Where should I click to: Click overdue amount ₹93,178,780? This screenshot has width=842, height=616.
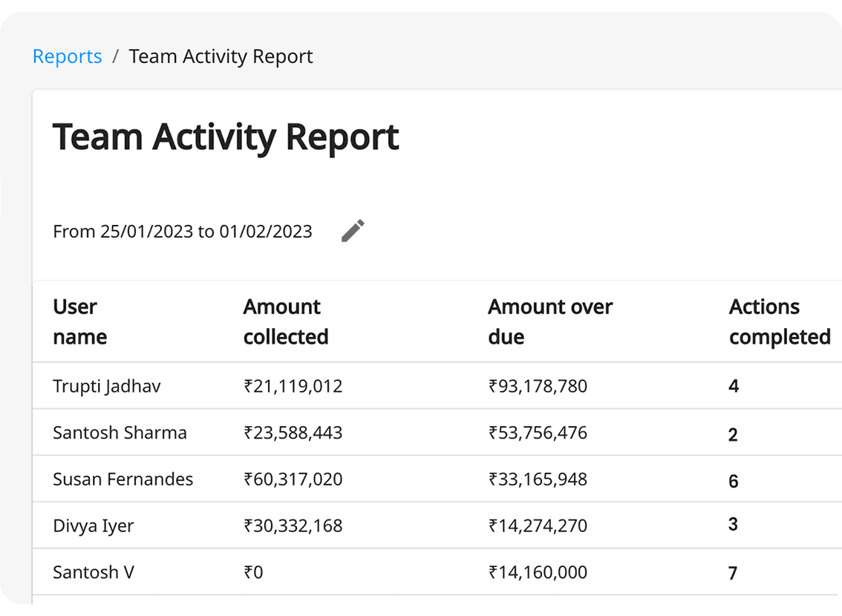(538, 386)
